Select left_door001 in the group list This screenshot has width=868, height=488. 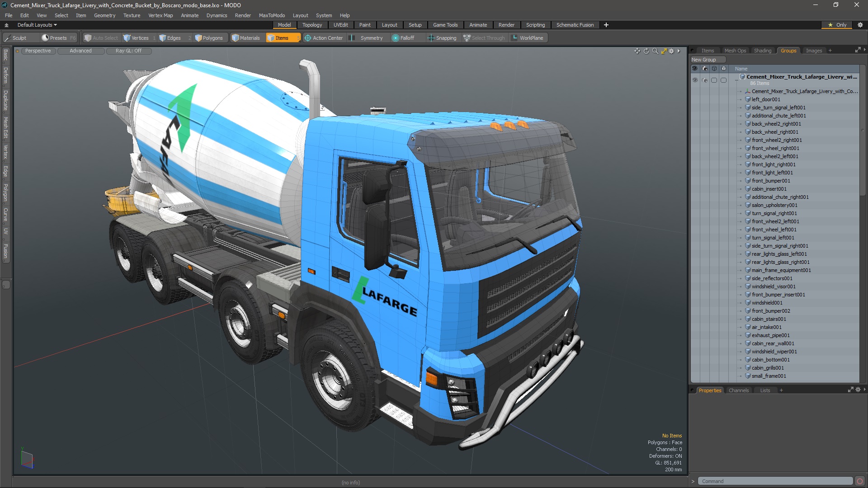(x=766, y=99)
